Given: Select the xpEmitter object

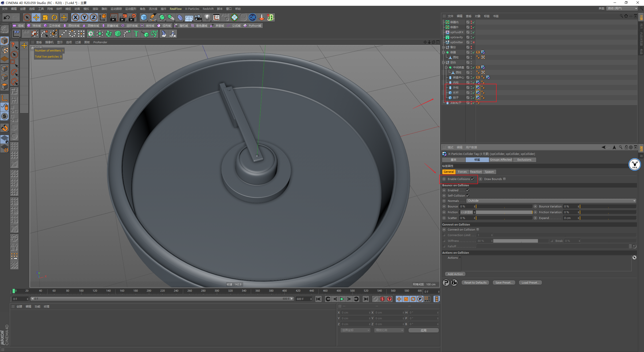Looking at the screenshot, I should click(456, 42).
